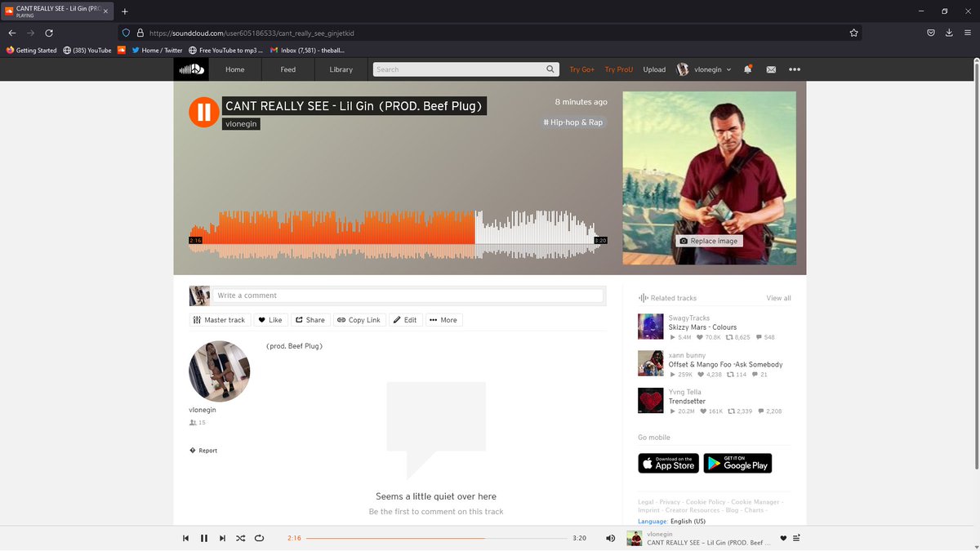
Task: Click the volume speaker icon
Action: click(x=611, y=538)
